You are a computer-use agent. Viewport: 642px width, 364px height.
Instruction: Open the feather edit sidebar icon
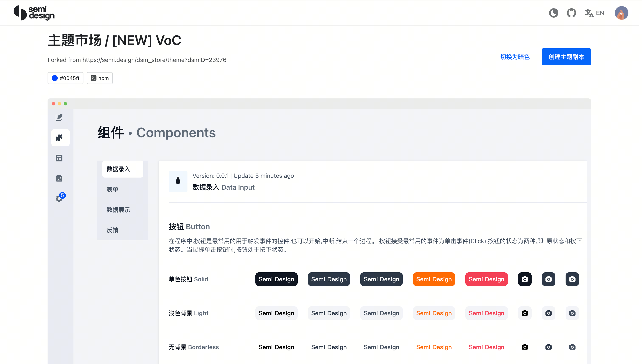[59, 117]
